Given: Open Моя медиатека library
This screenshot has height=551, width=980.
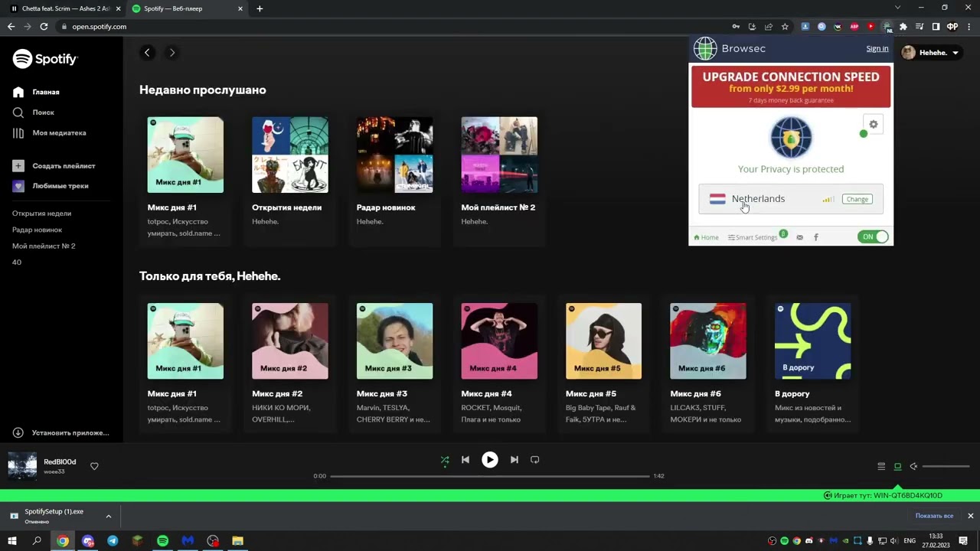Looking at the screenshot, I should [49, 133].
